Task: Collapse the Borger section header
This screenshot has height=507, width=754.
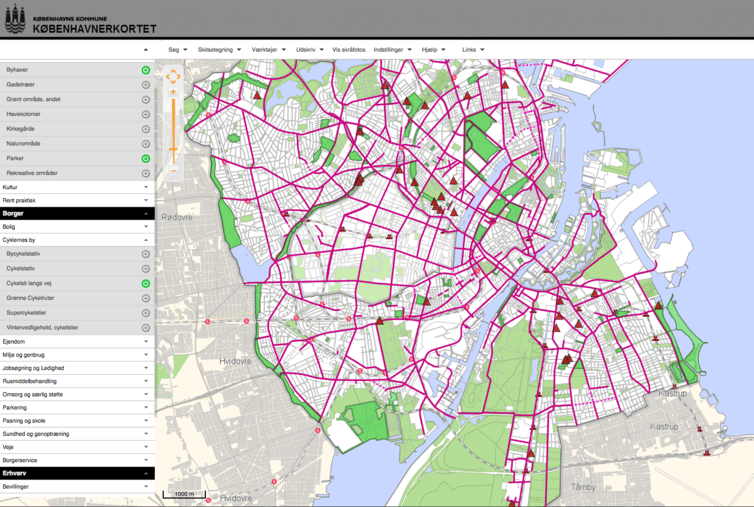Action: tap(77, 214)
